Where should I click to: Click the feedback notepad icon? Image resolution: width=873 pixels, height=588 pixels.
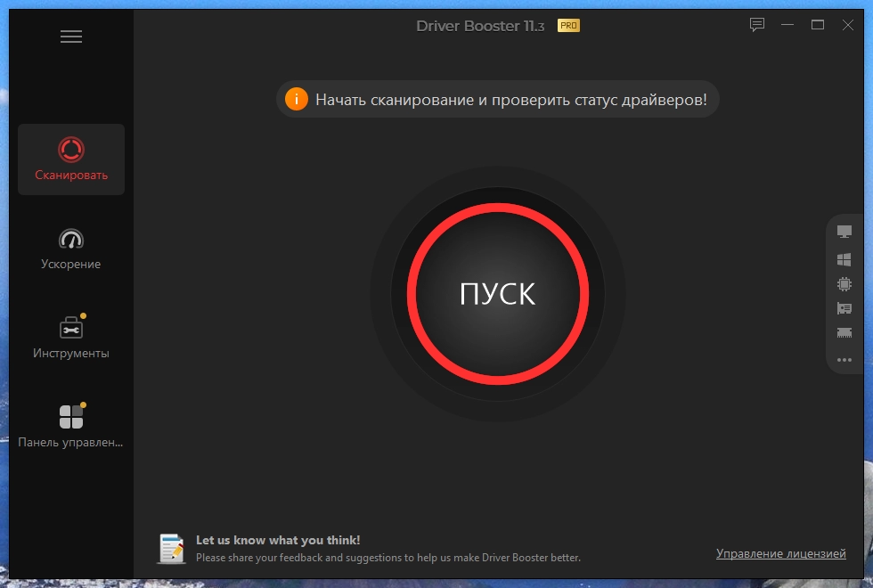pyautogui.click(x=171, y=549)
